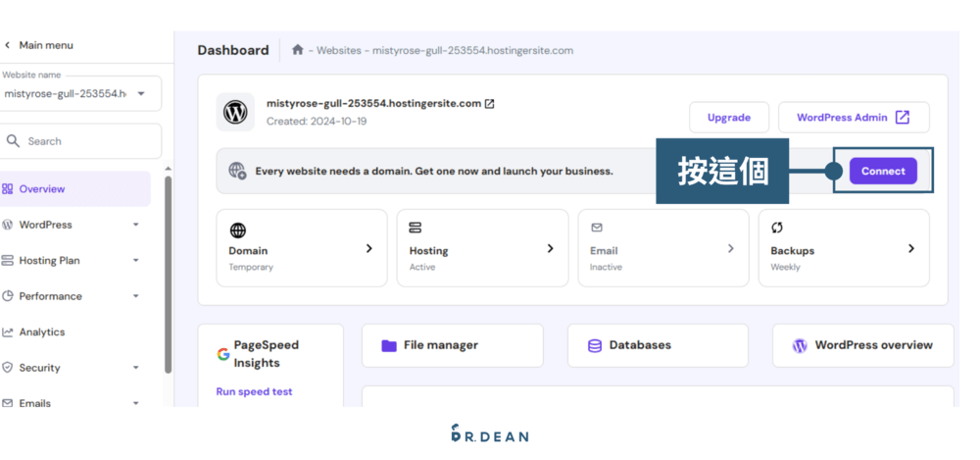Expand the Security arrow
The height and width of the screenshot is (460, 980).
point(135,368)
